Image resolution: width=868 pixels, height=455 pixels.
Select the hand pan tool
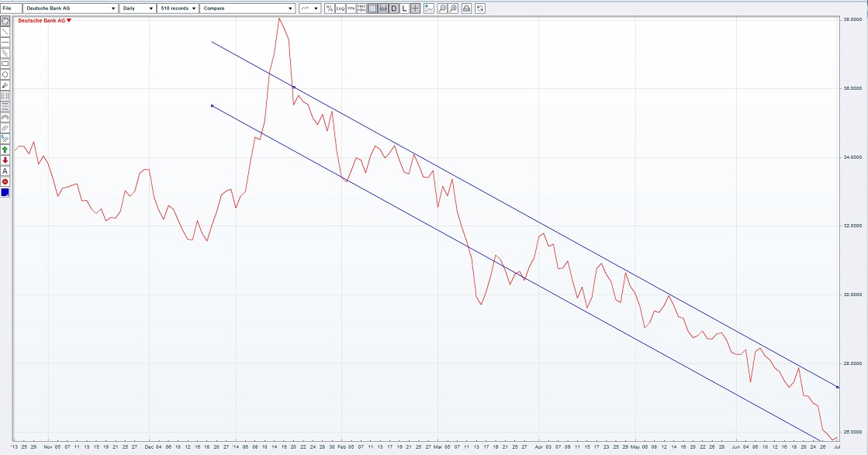tap(5, 22)
